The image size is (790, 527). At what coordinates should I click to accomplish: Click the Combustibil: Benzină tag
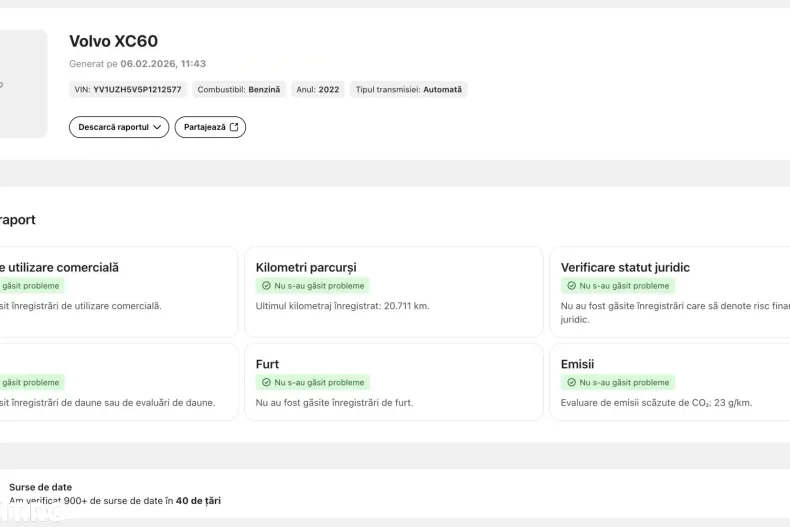239,90
